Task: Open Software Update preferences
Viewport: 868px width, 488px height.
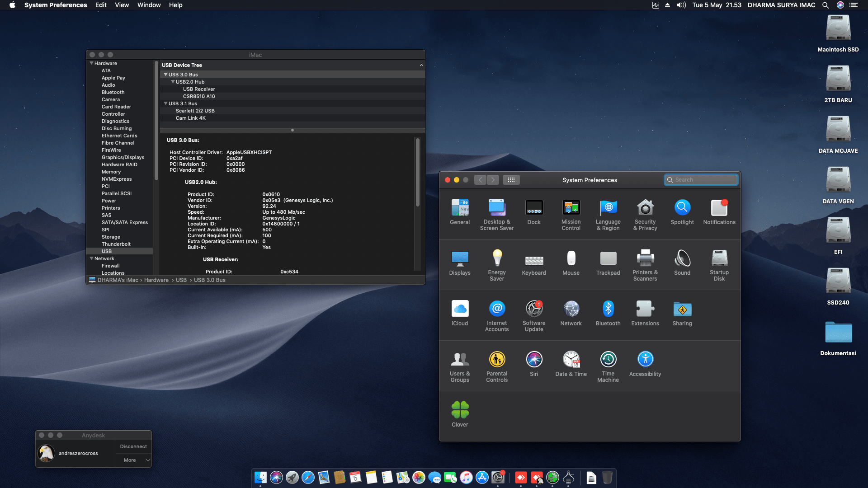Action: [x=534, y=316]
